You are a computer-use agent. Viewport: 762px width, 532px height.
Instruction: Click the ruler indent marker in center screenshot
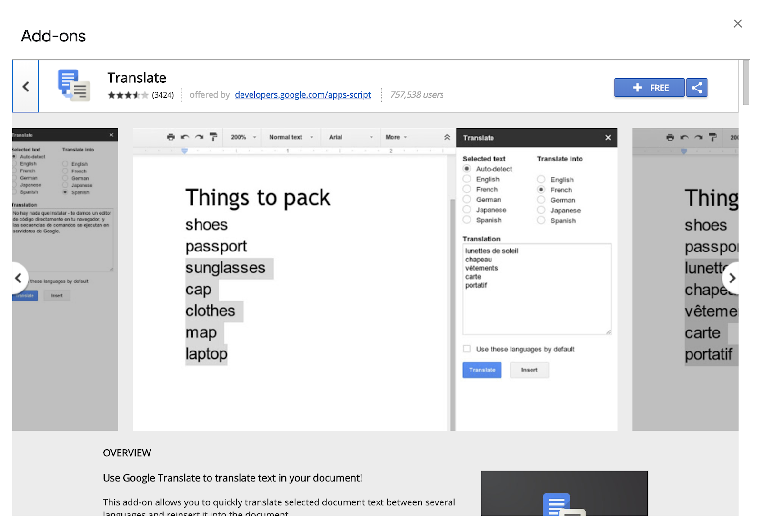coord(184,151)
